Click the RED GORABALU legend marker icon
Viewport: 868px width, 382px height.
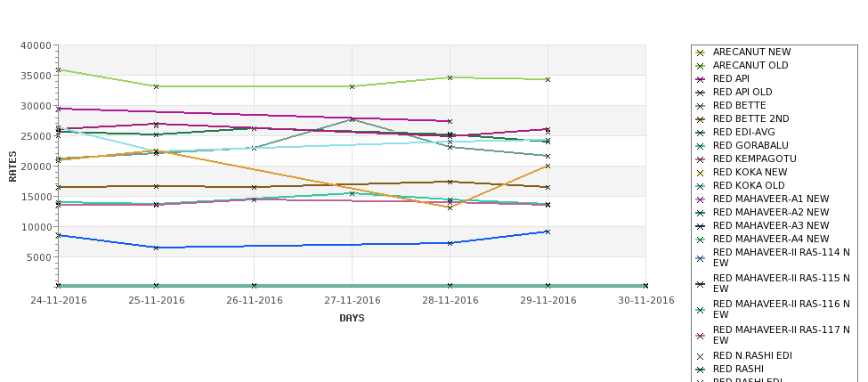(x=700, y=147)
